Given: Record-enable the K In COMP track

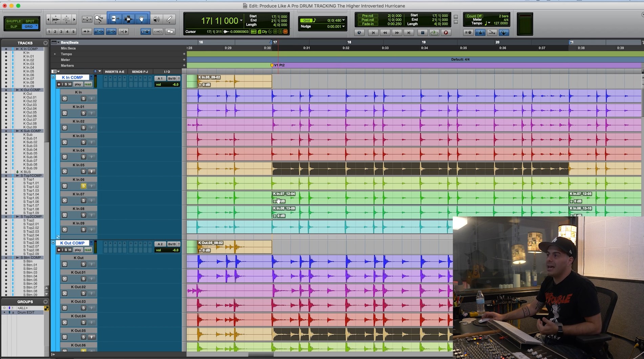Looking at the screenshot, I should 59,84.
